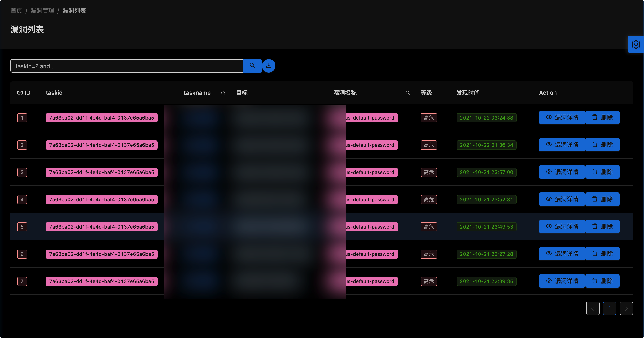Image resolution: width=644 pixels, height=338 pixels.
Task: Go to previous page arrow
Action: [x=592, y=308]
